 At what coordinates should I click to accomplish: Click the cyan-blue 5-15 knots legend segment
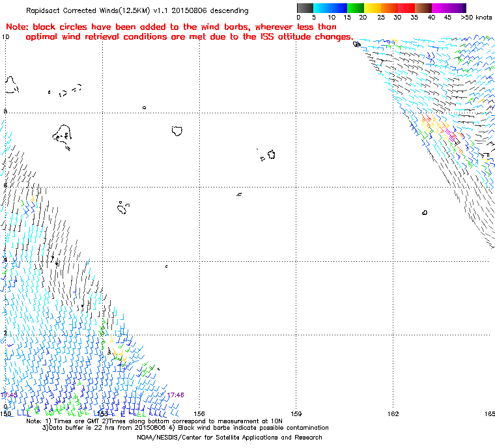330,8
